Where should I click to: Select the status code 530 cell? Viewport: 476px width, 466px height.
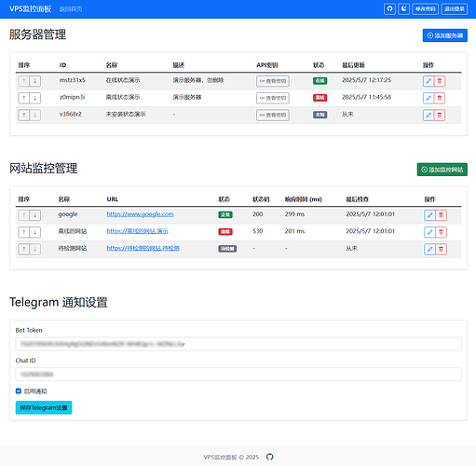pos(258,231)
